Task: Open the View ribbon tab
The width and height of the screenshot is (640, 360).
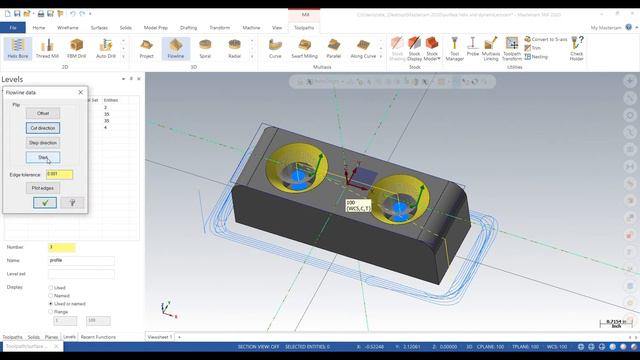Action: [277, 28]
